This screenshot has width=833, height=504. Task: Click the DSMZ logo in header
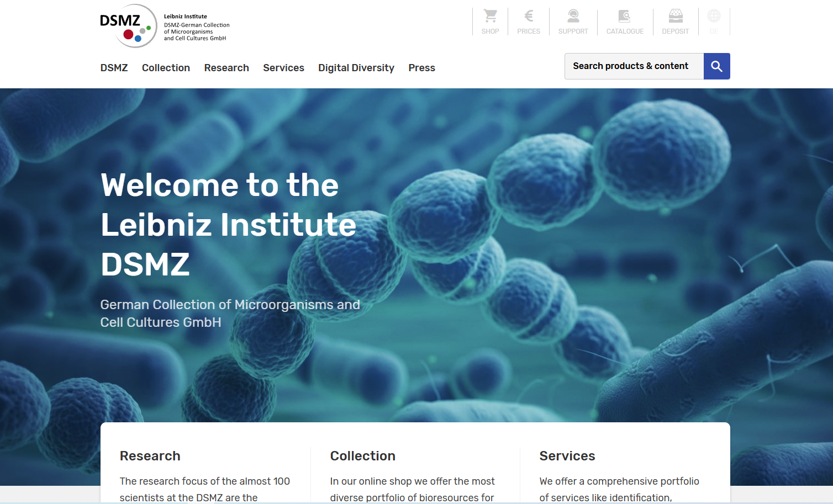click(x=129, y=26)
